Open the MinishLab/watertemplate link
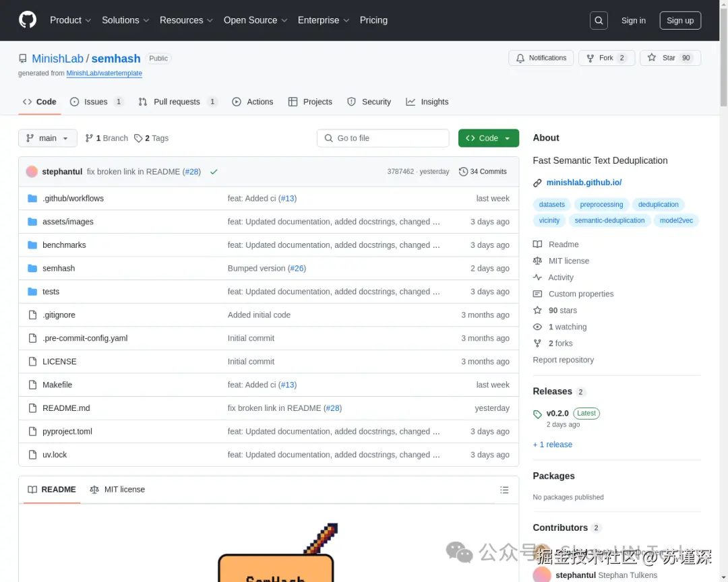This screenshot has height=582, width=728. click(104, 73)
